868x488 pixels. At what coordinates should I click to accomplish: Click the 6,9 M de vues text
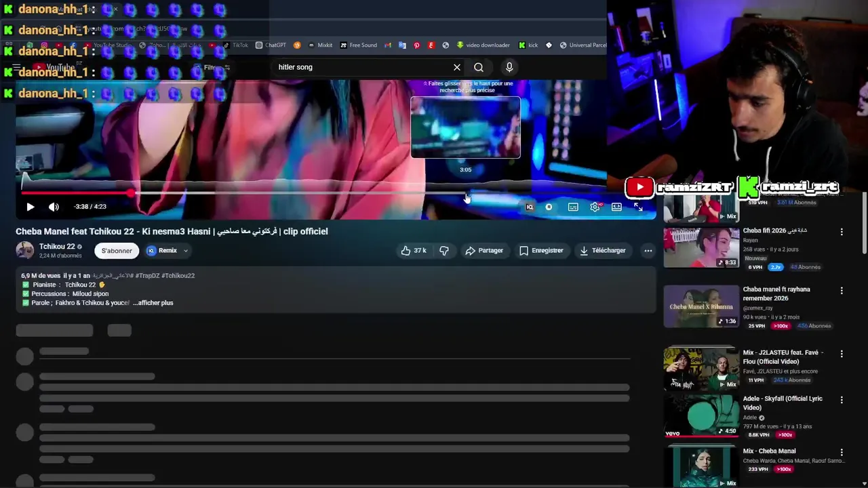pos(41,276)
